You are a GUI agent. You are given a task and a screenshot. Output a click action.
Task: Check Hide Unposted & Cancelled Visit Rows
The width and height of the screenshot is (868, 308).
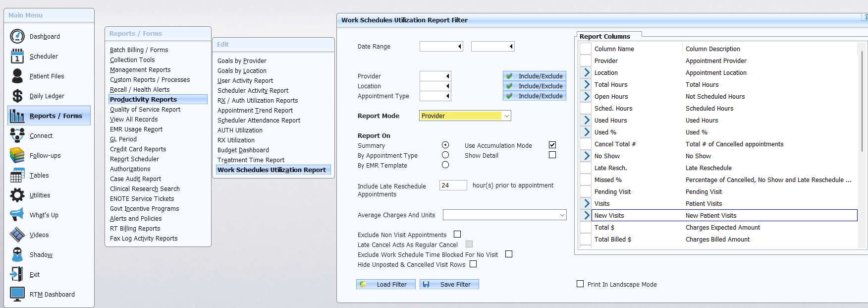473,264
